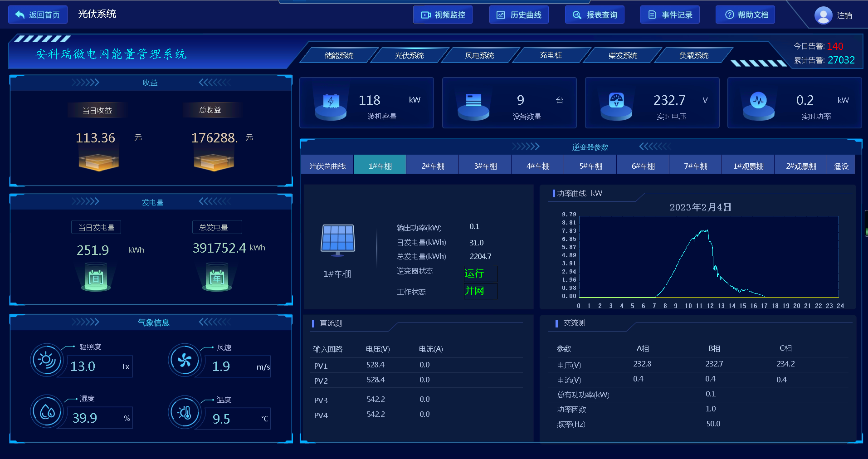Open 帮助文档 help documentation
Viewport: 868px width, 459px height.
point(745,15)
